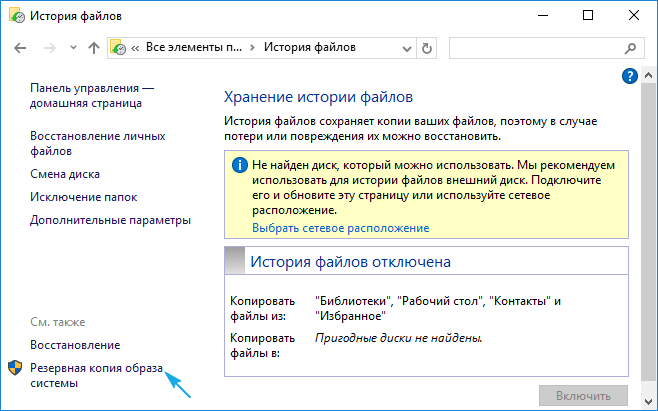Open the Выбрать сетевое расположение link
Screen dimensions: 658x411
340,228
